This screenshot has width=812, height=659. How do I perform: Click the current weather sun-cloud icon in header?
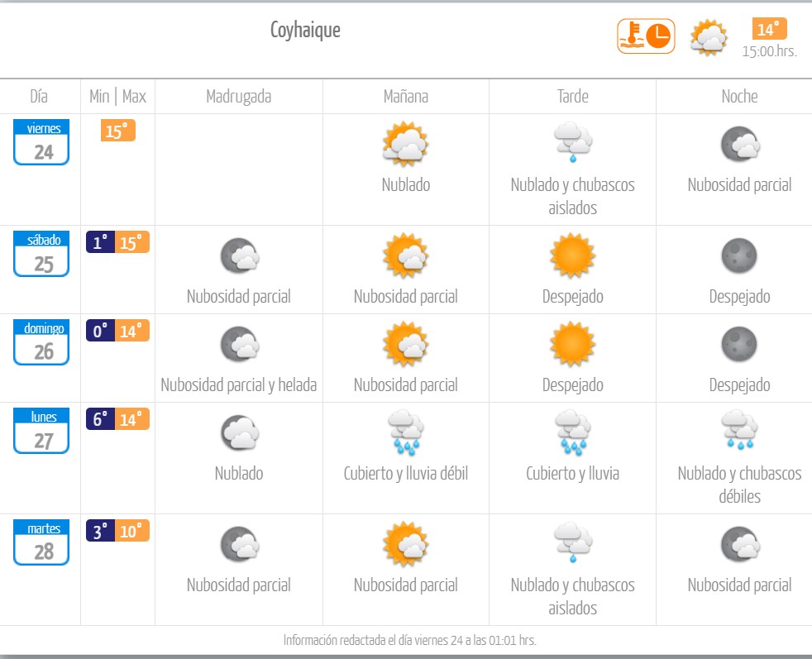709,37
